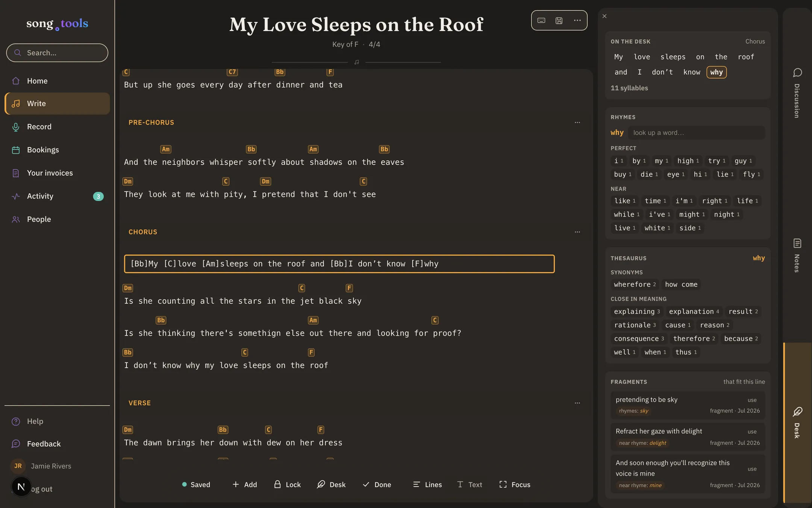Open the Discussion side tab
The width and height of the screenshot is (812, 508).
(797, 93)
